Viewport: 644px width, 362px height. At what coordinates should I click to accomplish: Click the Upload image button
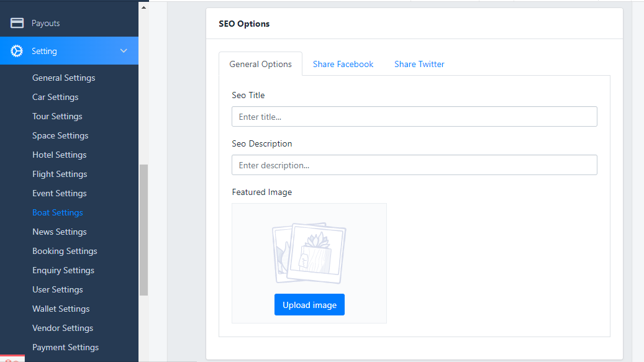tap(309, 305)
